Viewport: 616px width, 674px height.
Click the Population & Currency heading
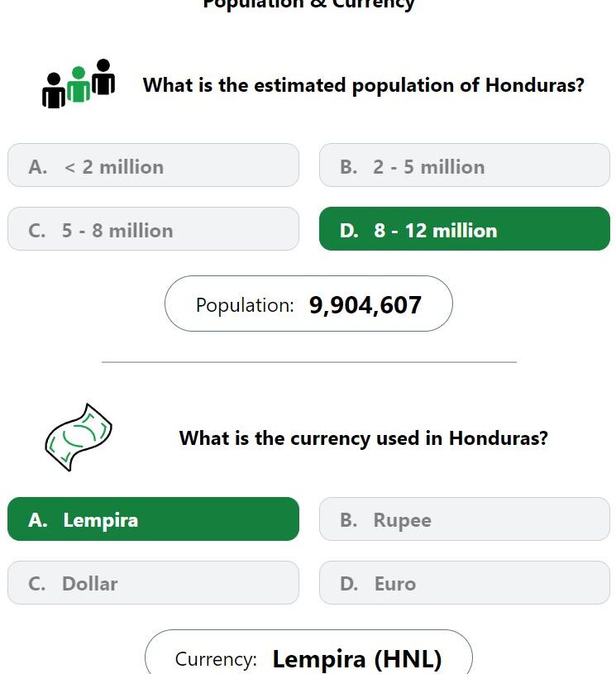308,4
